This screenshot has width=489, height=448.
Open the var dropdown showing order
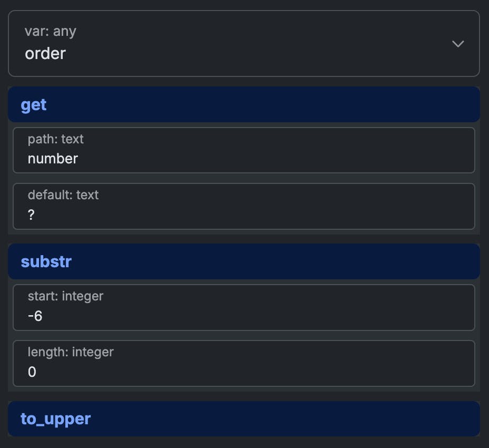click(243, 44)
